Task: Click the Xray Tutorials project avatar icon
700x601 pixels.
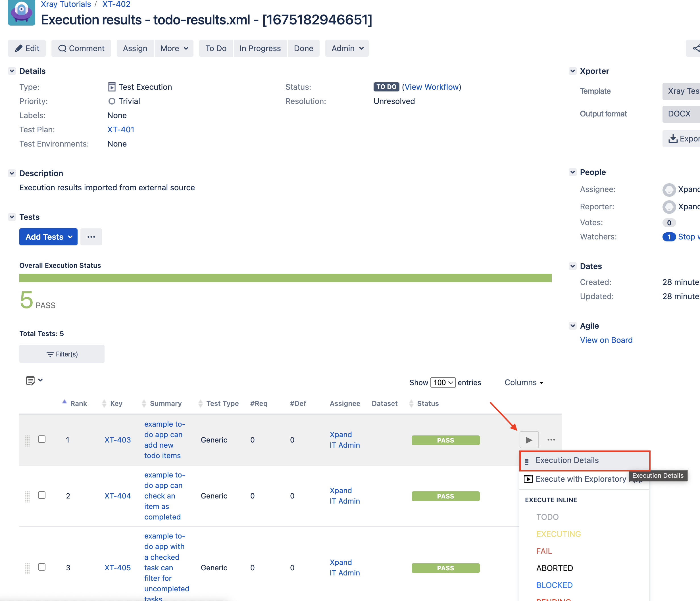Action: [22, 12]
